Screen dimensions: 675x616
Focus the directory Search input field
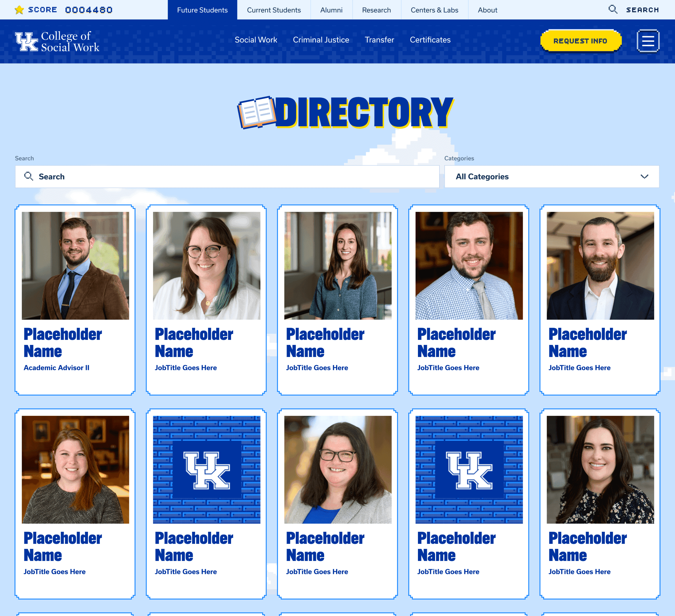tap(227, 177)
